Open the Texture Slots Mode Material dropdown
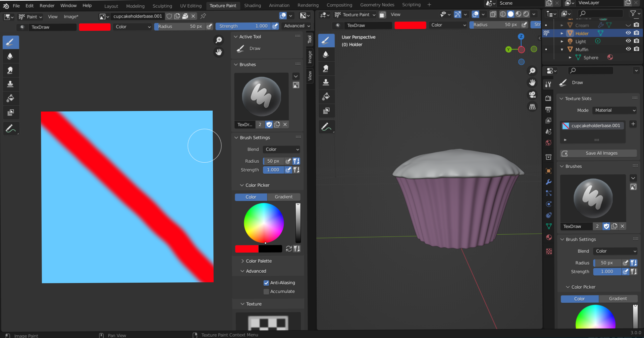Screen dimensions: 644x338 pyautogui.click(x=614, y=110)
